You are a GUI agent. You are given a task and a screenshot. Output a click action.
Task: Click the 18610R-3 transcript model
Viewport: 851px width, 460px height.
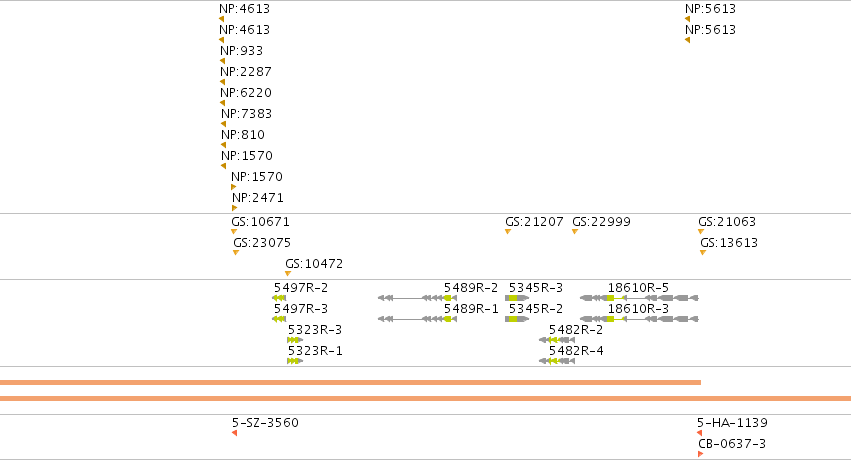639,319
